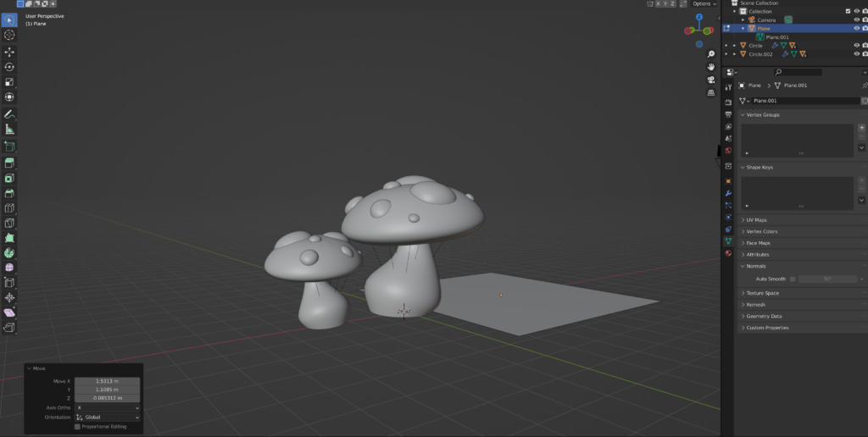
Task: Open the Material properties tab
Action: click(728, 252)
